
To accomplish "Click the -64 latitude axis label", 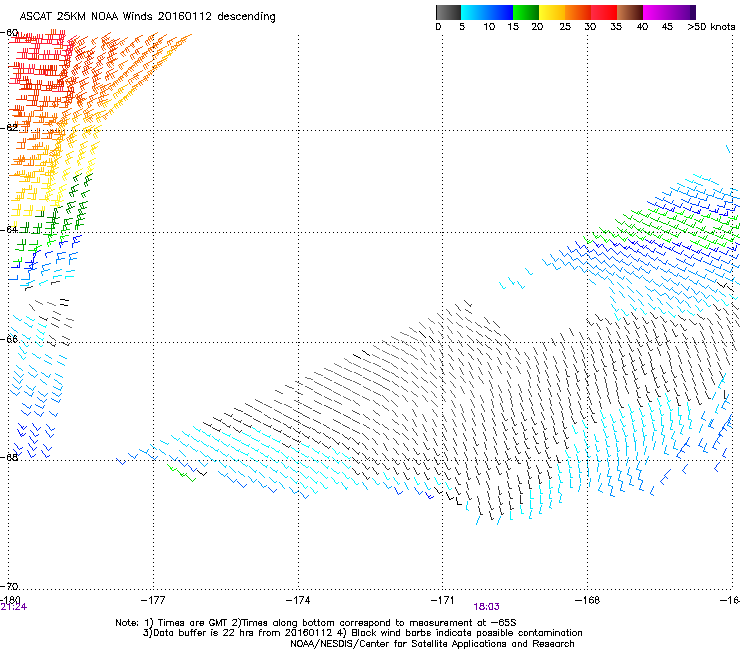I will (x=9, y=229).
